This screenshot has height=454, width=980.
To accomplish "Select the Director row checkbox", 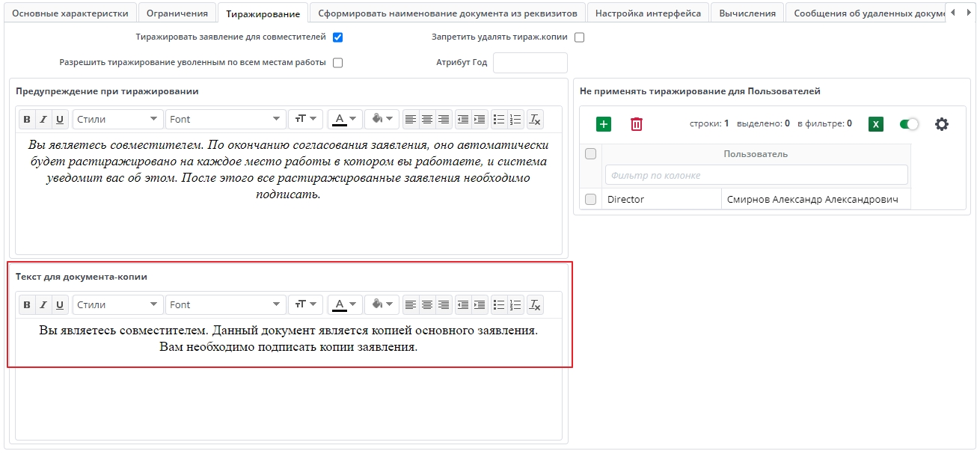I will click(x=590, y=199).
